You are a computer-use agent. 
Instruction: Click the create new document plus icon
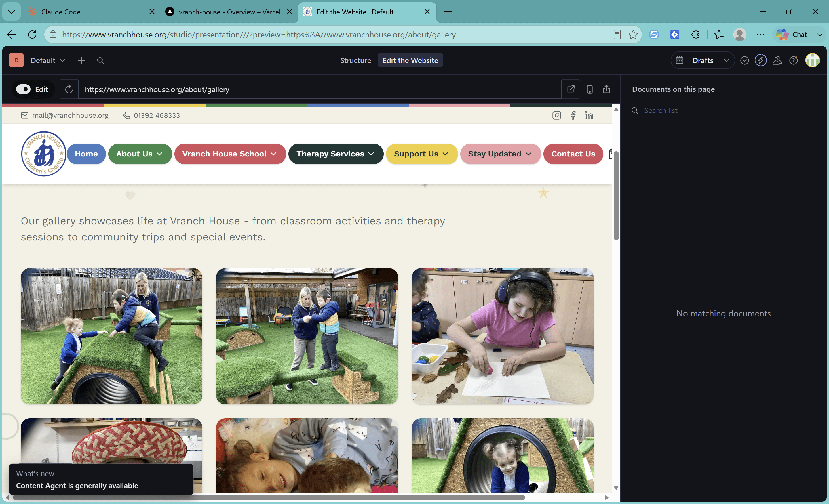click(x=81, y=60)
